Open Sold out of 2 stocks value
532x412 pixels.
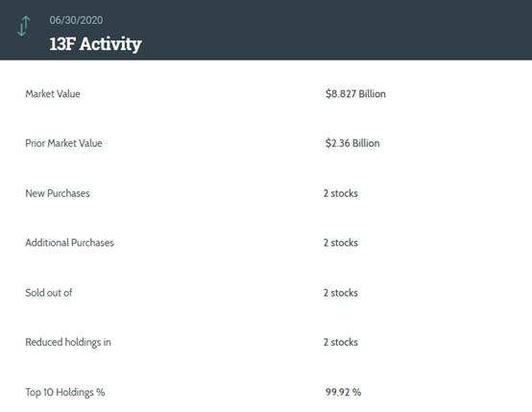pos(341,293)
